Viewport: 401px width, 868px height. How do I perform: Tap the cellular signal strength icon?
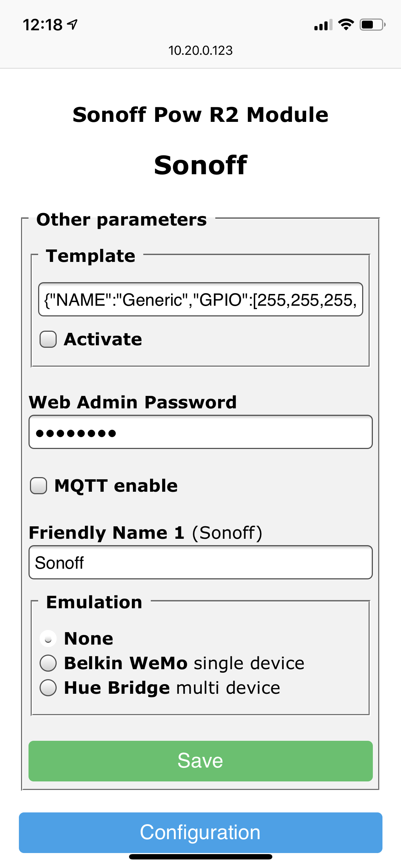323,25
